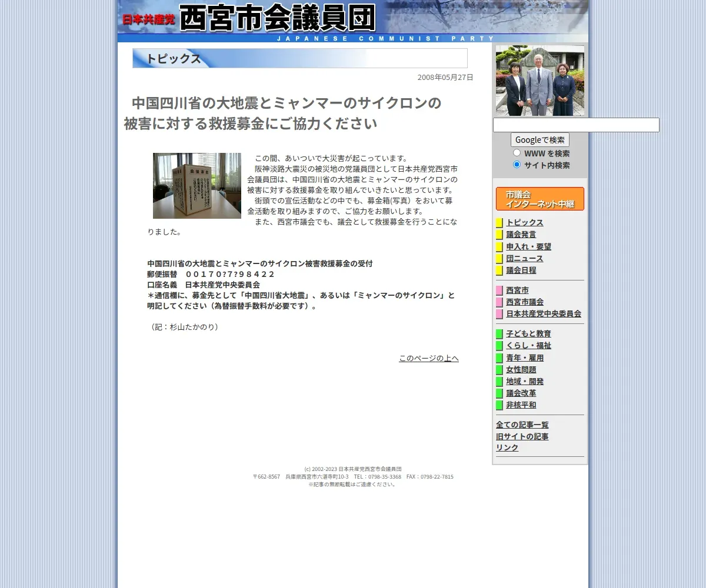
Task: Go to 地域・開発 category
Action: 525,382
